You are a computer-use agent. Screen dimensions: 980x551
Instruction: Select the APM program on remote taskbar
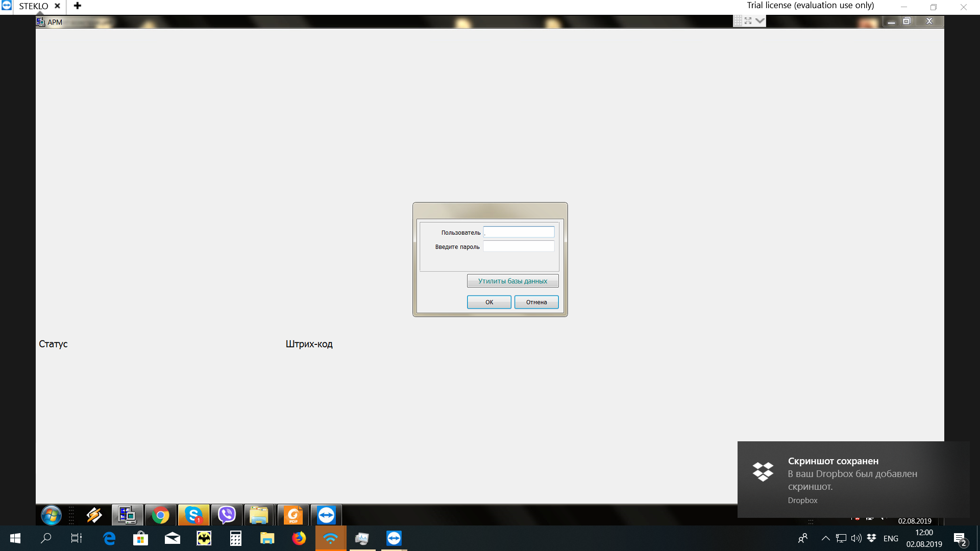(127, 515)
